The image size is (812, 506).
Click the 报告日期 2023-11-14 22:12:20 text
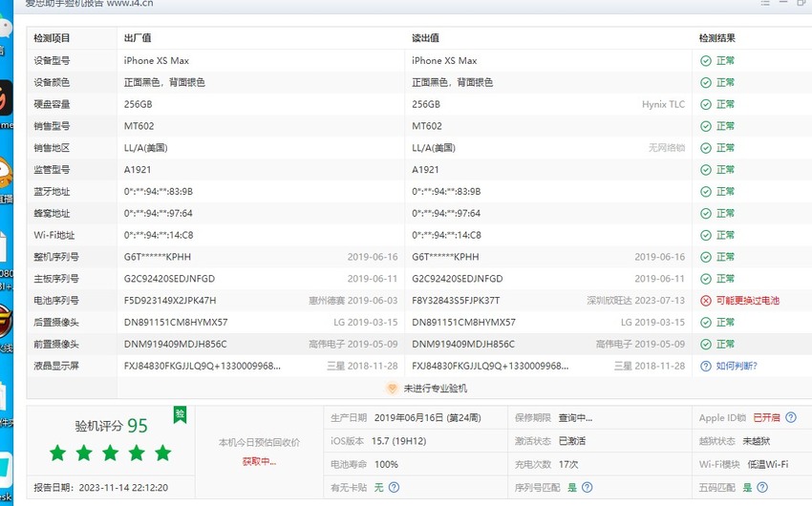(101, 487)
